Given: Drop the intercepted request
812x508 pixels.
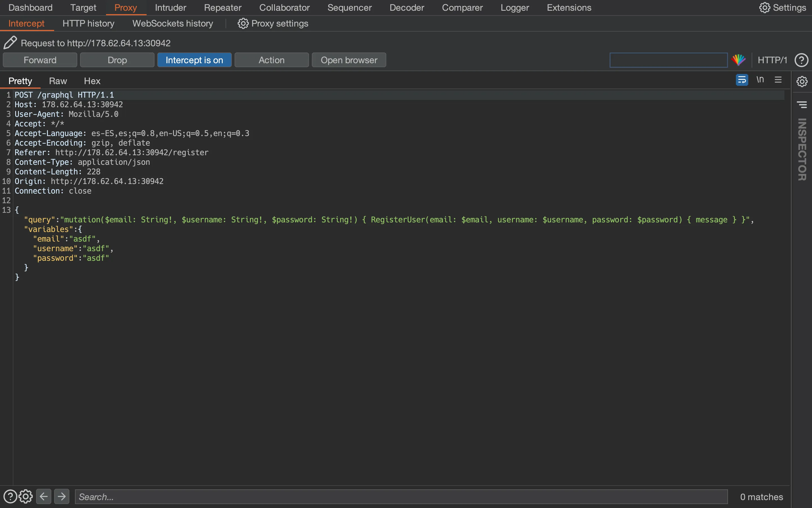Looking at the screenshot, I should [x=117, y=60].
